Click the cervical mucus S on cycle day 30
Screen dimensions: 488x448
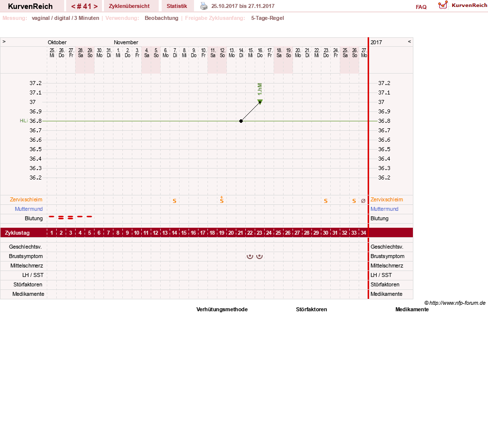click(325, 201)
